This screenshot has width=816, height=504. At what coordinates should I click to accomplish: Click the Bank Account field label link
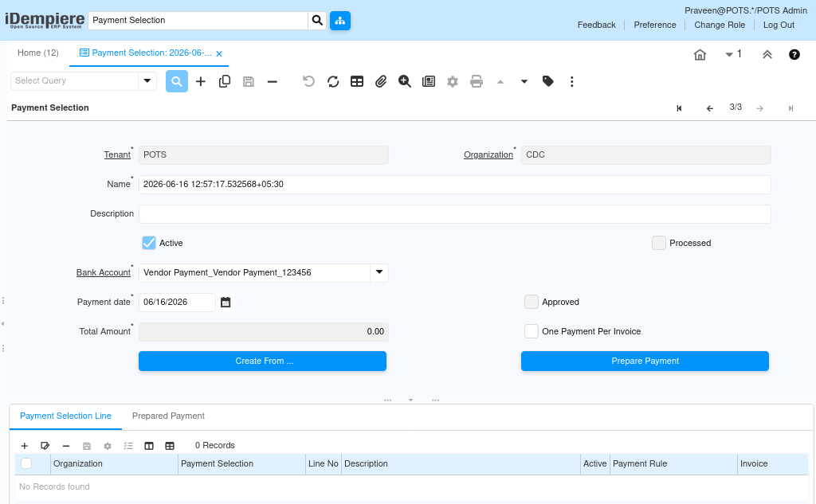[104, 272]
